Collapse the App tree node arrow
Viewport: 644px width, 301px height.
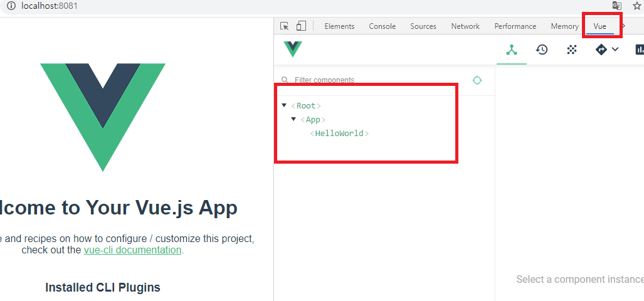(x=293, y=119)
